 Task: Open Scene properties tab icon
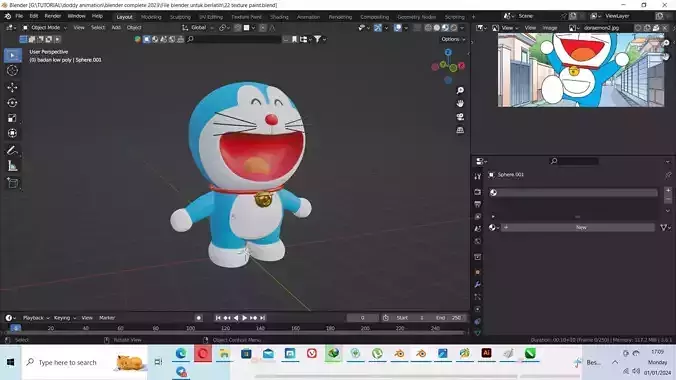pos(478,229)
